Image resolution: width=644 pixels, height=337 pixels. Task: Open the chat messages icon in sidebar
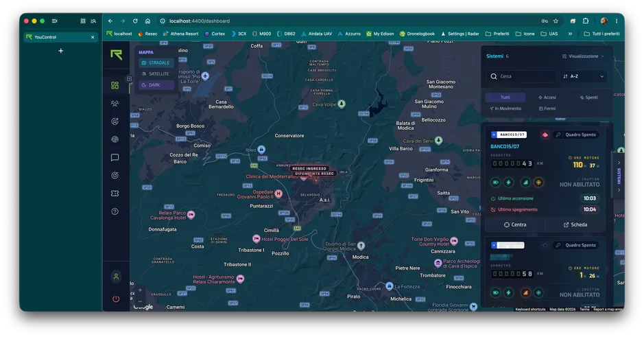coord(115,157)
